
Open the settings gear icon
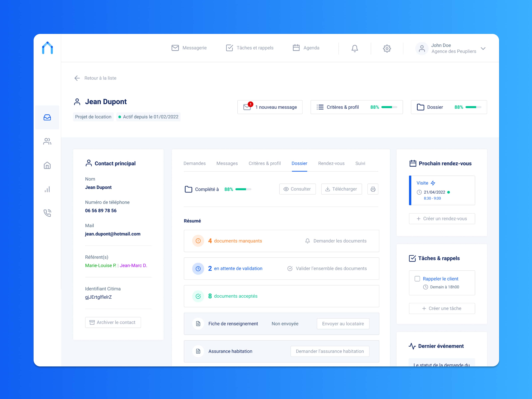pos(387,48)
